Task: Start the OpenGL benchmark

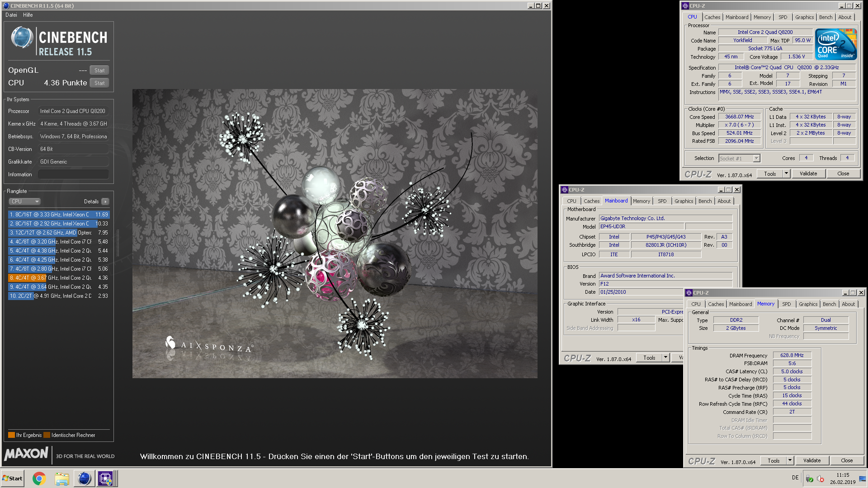Action: pyautogui.click(x=99, y=70)
